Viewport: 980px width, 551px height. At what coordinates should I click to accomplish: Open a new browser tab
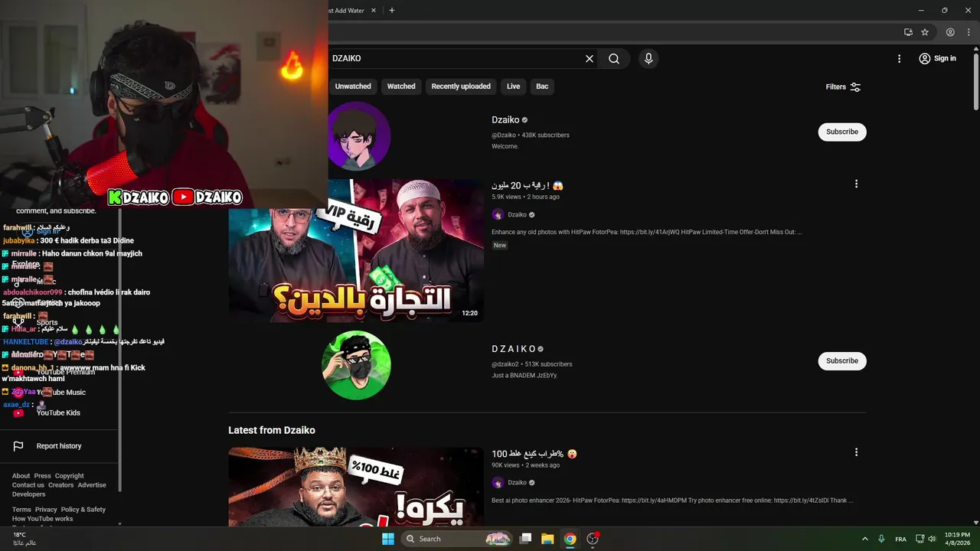click(392, 11)
